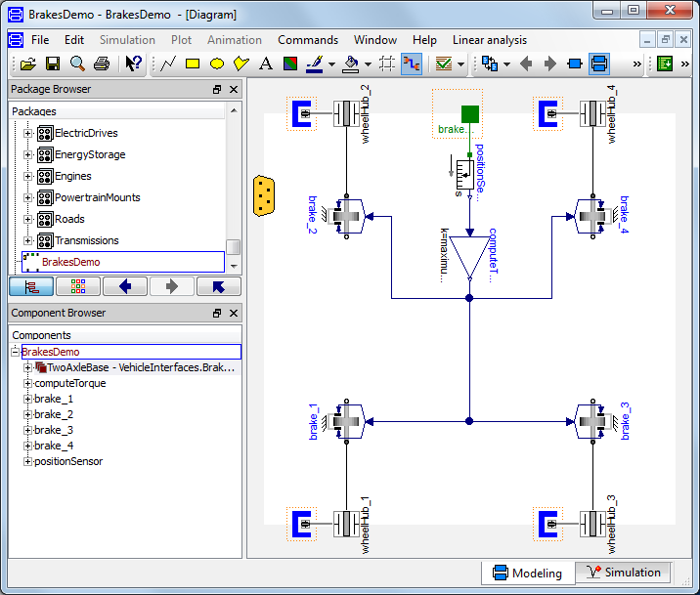Screen dimensions: 700x595
Task: Click the Save icon in toolbar
Action: coord(53,64)
